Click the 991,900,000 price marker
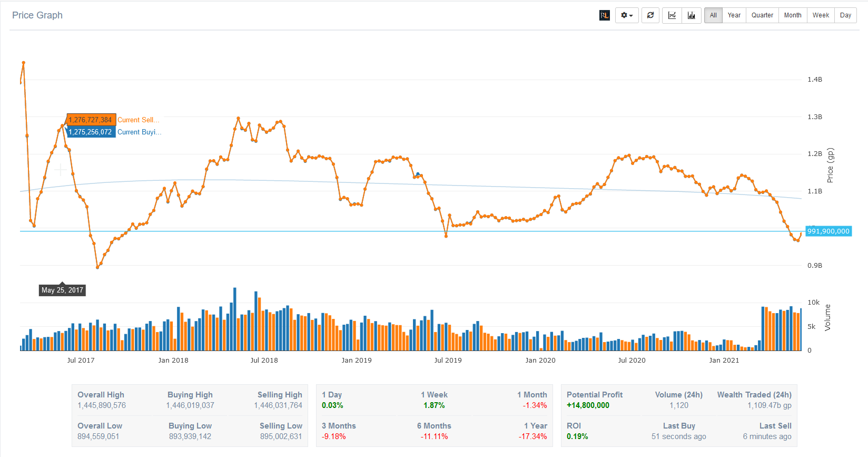Image resolution: width=868 pixels, height=457 pixels. click(828, 231)
